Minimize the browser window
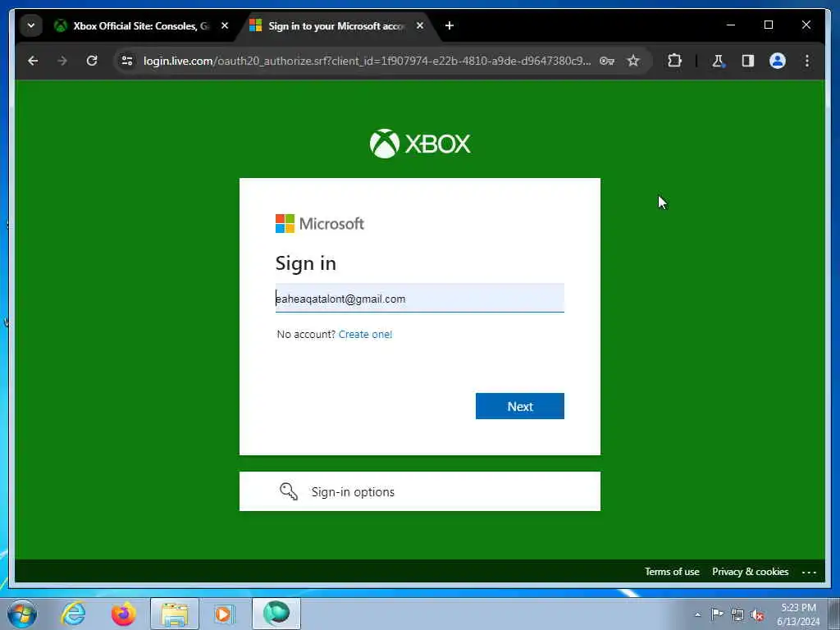The image size is (840, 630). [x=731, y=25]
